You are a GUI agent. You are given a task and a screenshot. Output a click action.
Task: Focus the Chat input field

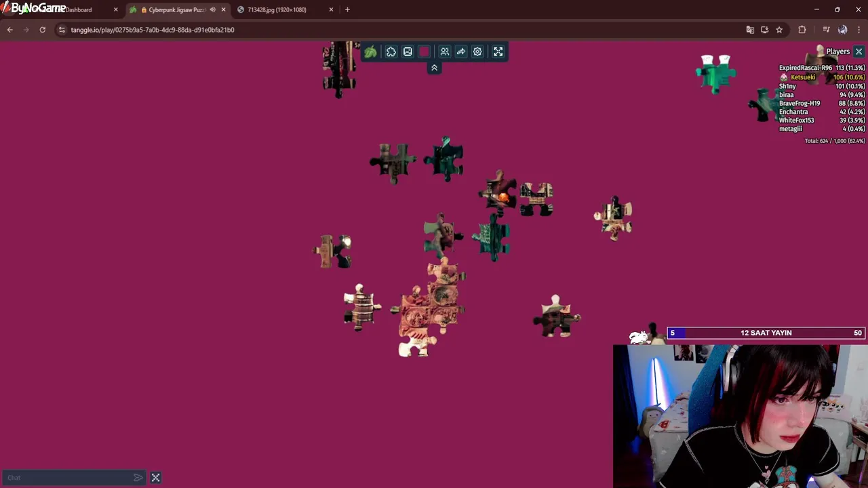pyautogui.click(x=68, y=478)
